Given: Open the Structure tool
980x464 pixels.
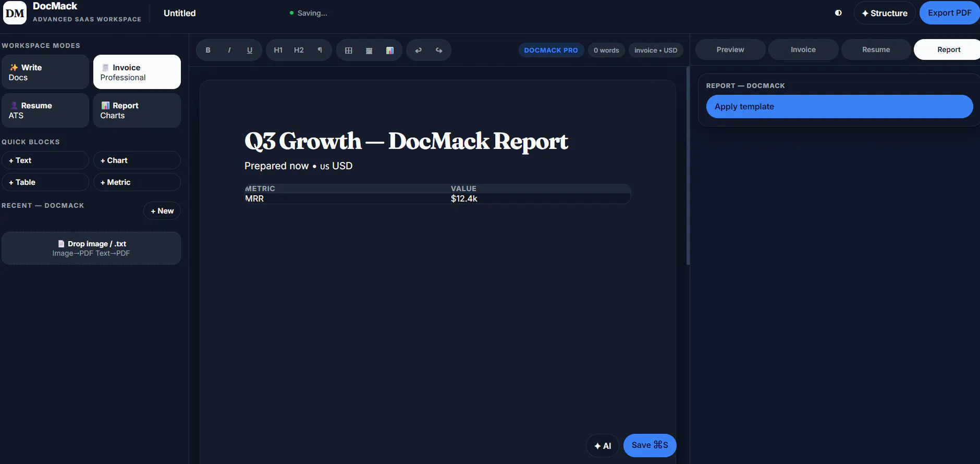Looking at the screenshot, I should click(885, 13).
